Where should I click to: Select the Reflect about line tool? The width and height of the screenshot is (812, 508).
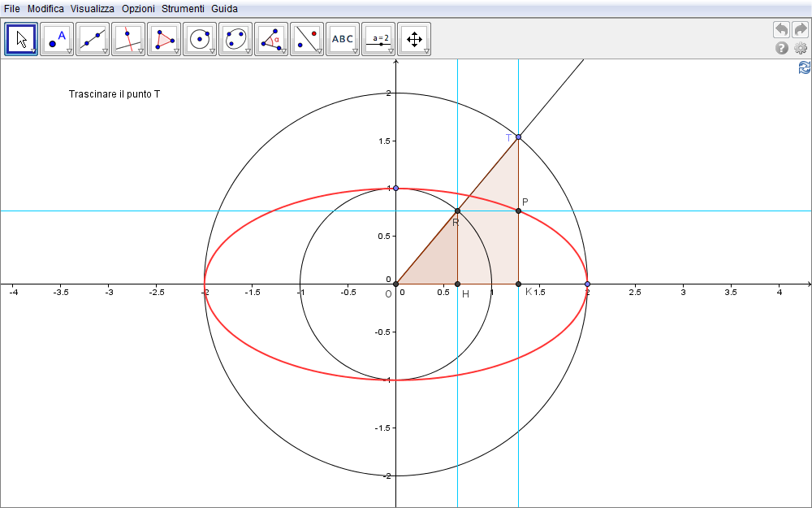[307, 38]
